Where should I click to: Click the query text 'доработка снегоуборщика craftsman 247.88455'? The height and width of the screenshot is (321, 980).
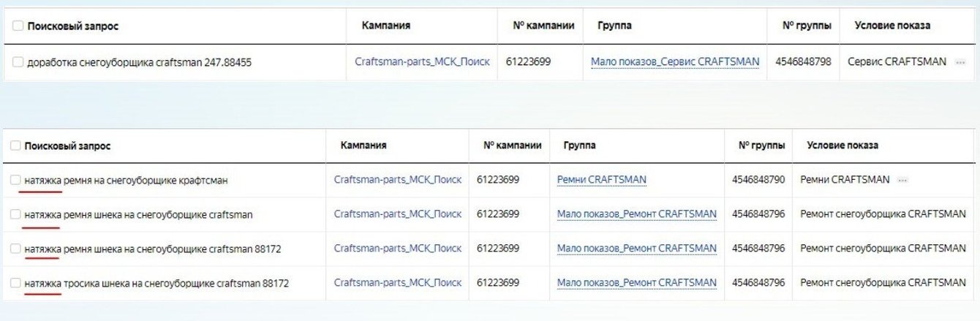click(139, 63)
